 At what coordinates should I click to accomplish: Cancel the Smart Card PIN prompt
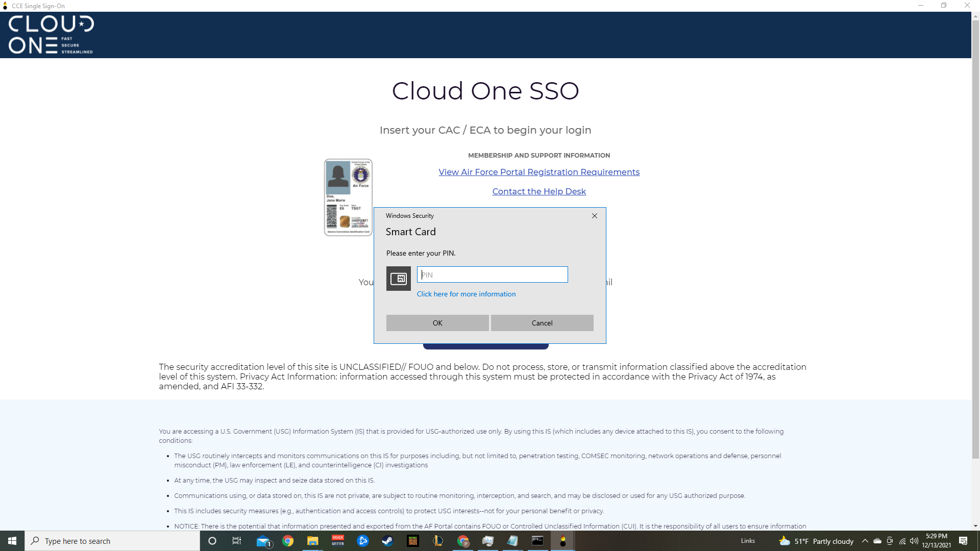[x=542, y=322]
